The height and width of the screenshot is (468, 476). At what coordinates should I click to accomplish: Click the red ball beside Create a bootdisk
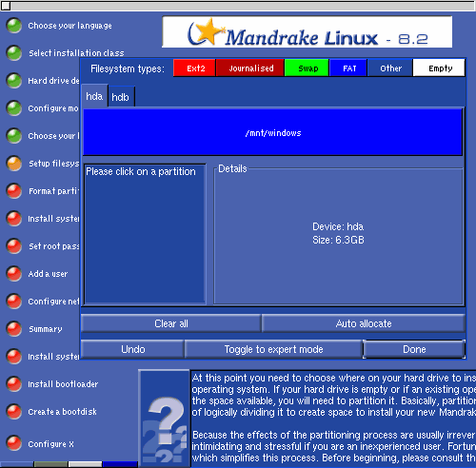14,412
